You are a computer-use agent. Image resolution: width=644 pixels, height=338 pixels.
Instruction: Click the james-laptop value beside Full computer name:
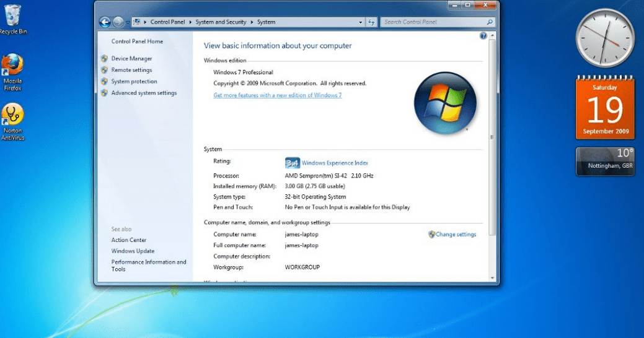301,245
